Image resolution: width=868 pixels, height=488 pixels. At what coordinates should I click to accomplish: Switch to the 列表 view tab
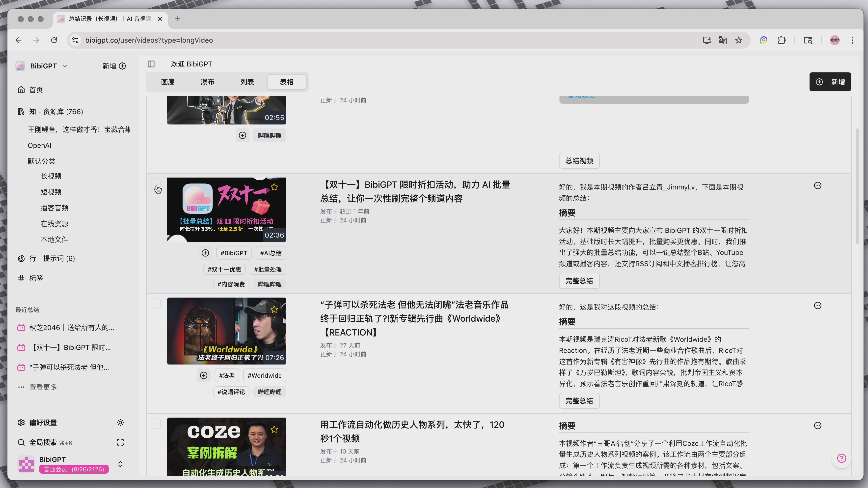(247, 82)
